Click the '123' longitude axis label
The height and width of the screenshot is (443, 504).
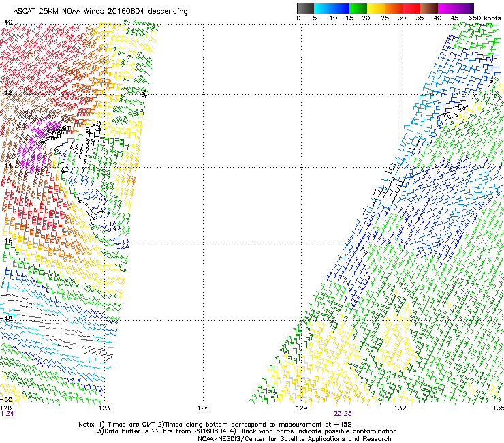104,408
